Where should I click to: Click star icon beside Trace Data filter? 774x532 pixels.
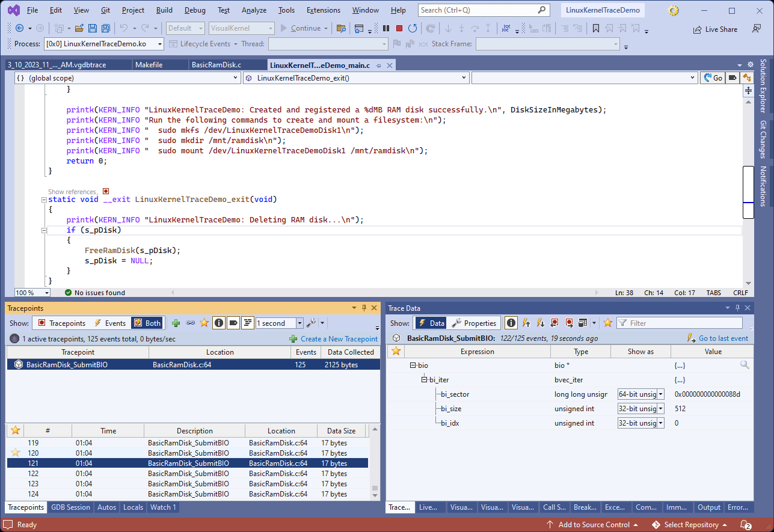point(607,323)
